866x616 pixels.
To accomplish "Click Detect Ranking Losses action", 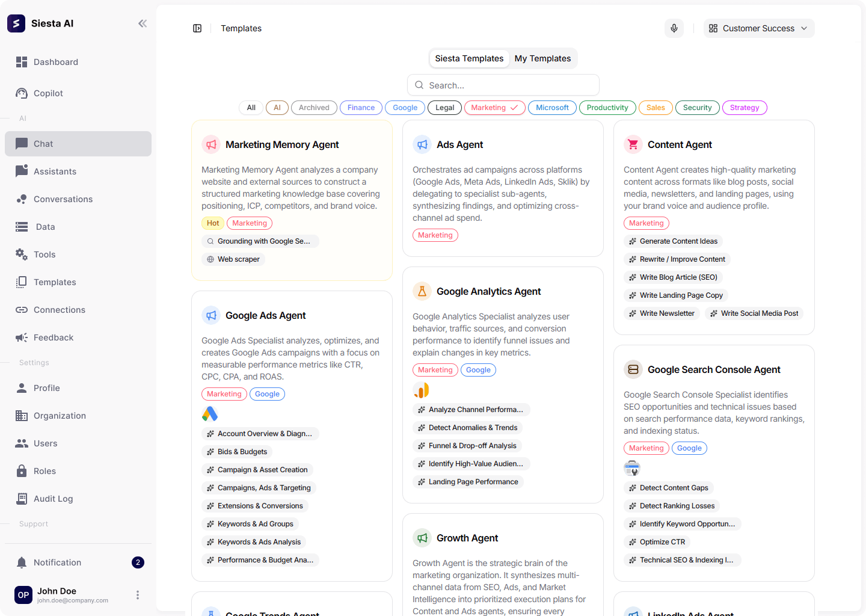I will point(672,506).
